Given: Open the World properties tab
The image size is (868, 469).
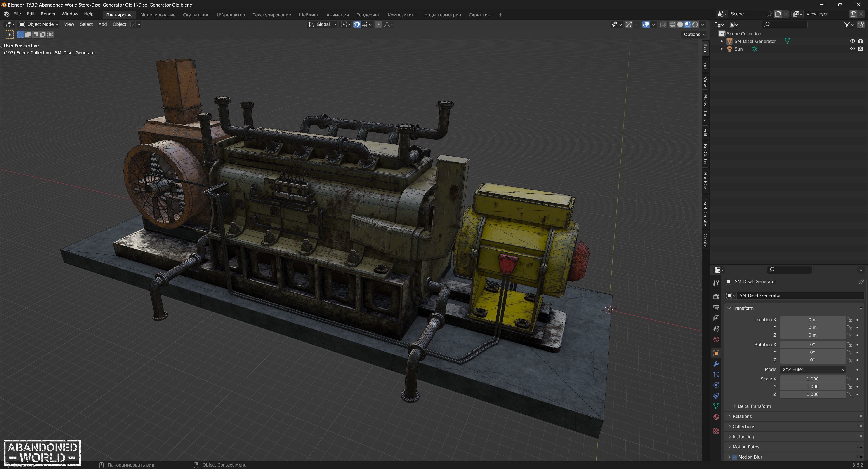Looking at the screenshot, I should (716, 339).
